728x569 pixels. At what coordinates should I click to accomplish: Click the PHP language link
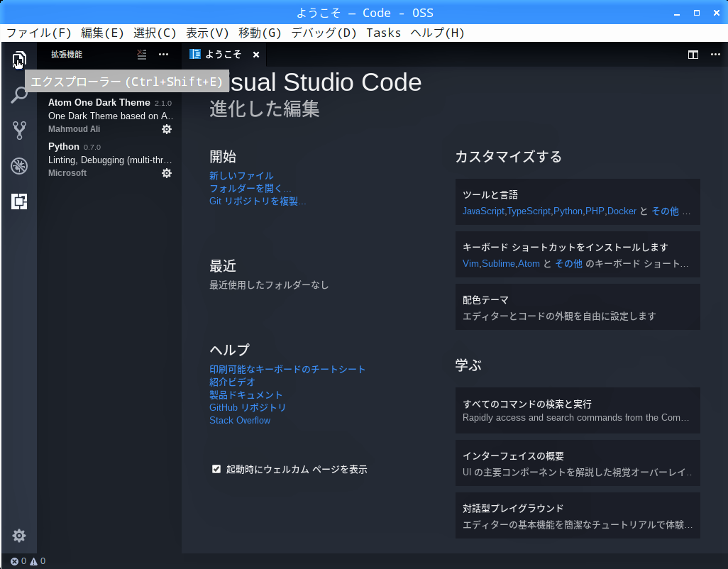pyautogui.click(x=595, y=211)
